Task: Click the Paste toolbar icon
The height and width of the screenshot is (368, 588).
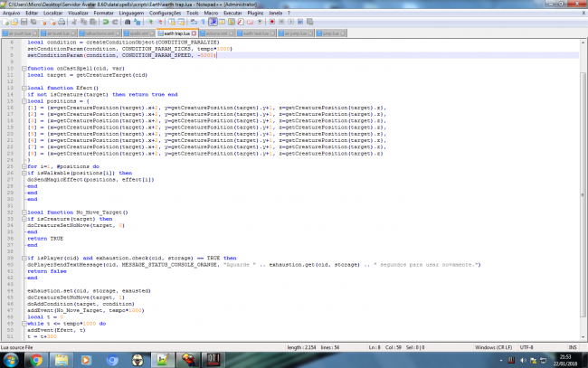Action: click(93, 22)
